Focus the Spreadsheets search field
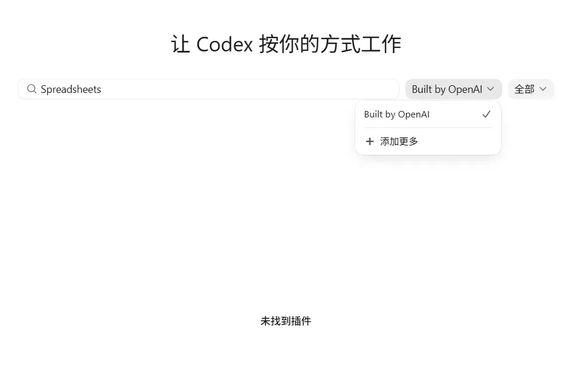The height and width of the screenshot is (368, 588). coord(208,89)
